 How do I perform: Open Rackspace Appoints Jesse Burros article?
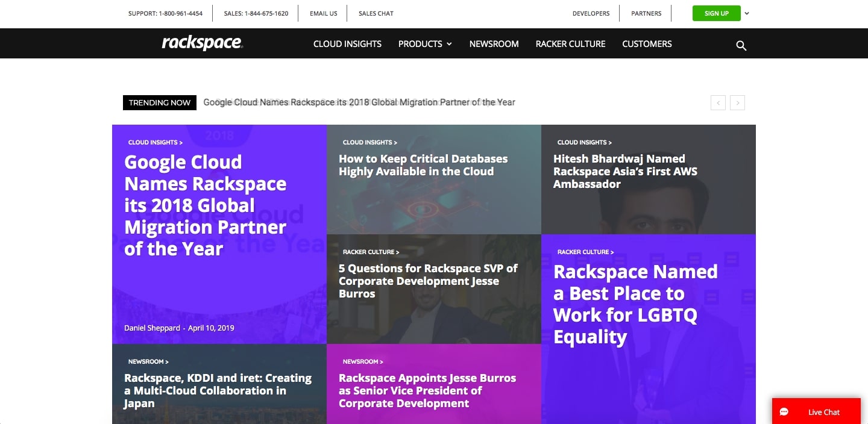coord(427,391)
